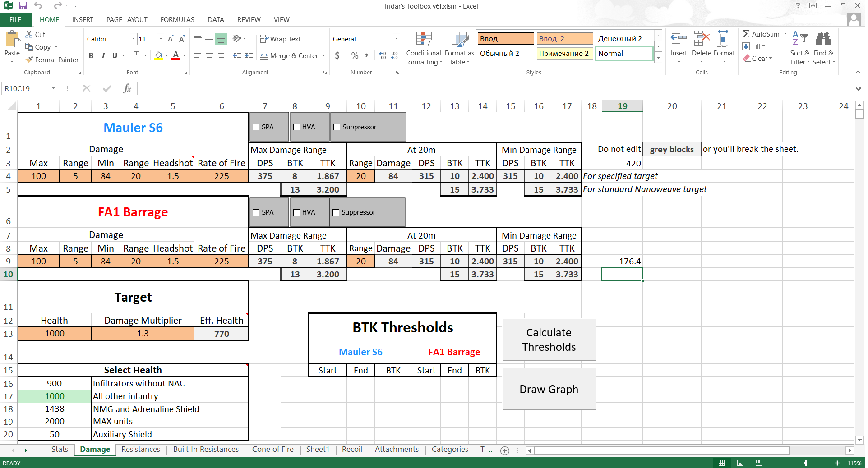868x468 pixels.
Task: Collapse the ribbon
Action: pyautogui.click(x=858, y=72)
